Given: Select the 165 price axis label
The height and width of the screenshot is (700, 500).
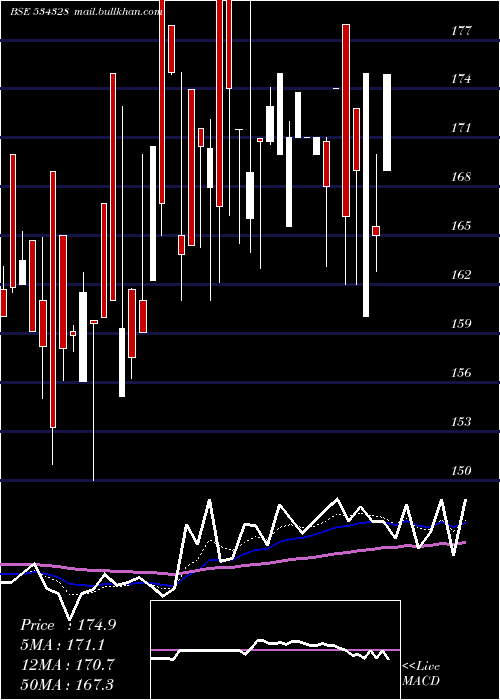Looking at the screenshot, I should tap(461, 225).
